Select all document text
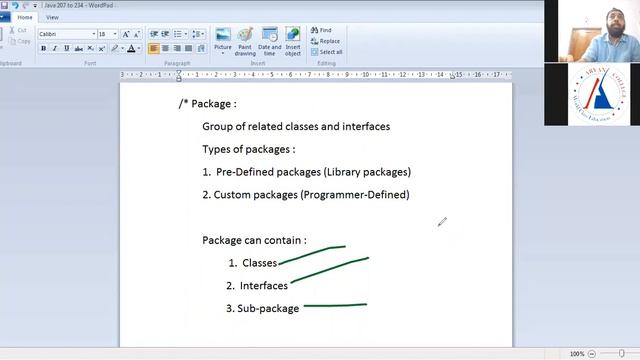 [x=327, y=52]
